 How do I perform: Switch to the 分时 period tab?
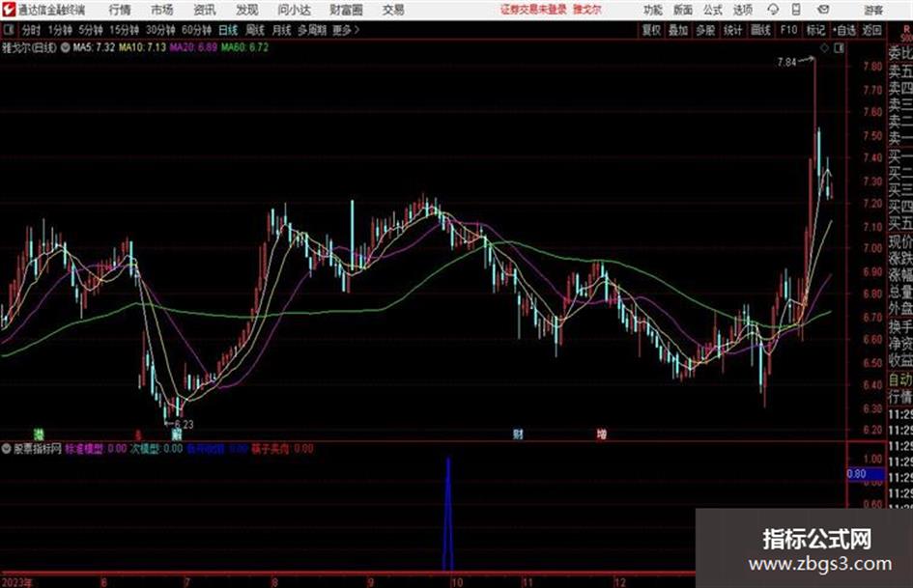(32, 30)
